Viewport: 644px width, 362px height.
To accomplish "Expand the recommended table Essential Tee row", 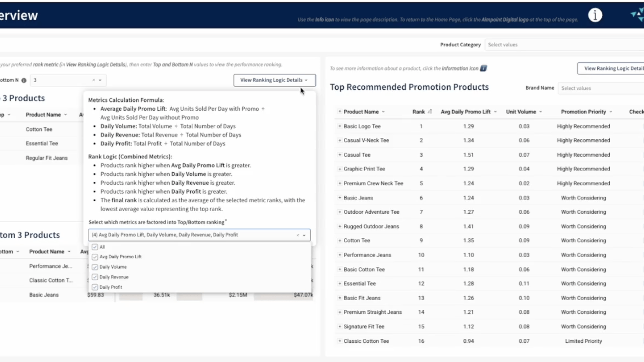I will click(x=339, y=284).
